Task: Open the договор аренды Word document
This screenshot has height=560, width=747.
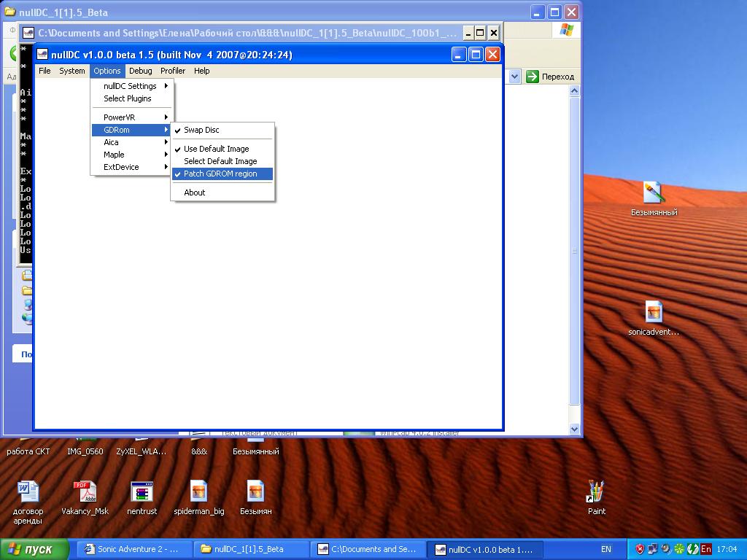Action: 28,492
